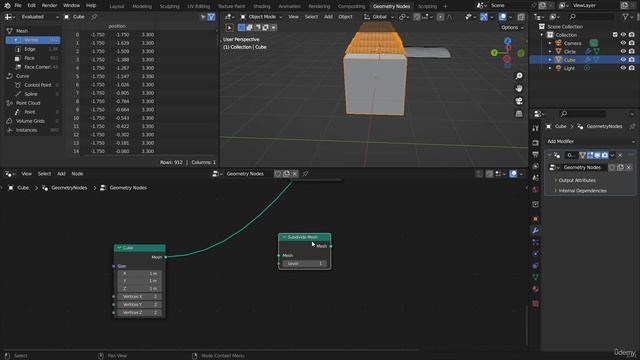The image size is (640, 360).
Task: Open the Output properties tab
Action: 536,155
